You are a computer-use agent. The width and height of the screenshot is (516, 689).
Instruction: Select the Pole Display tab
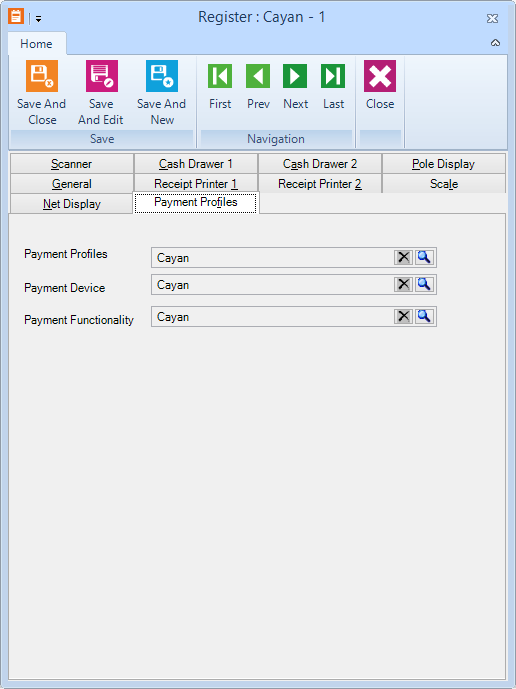click(444, 164)
